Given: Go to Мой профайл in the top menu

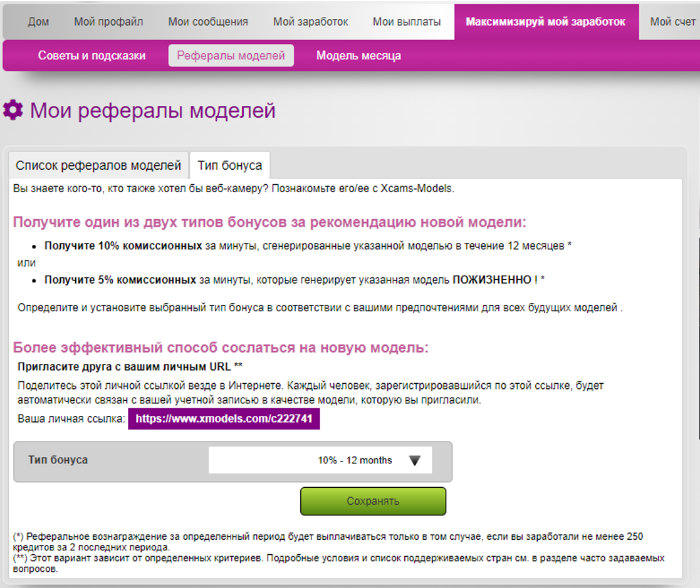Looking at the screenshot, I should pyautogui.click(x=108, y=21).
